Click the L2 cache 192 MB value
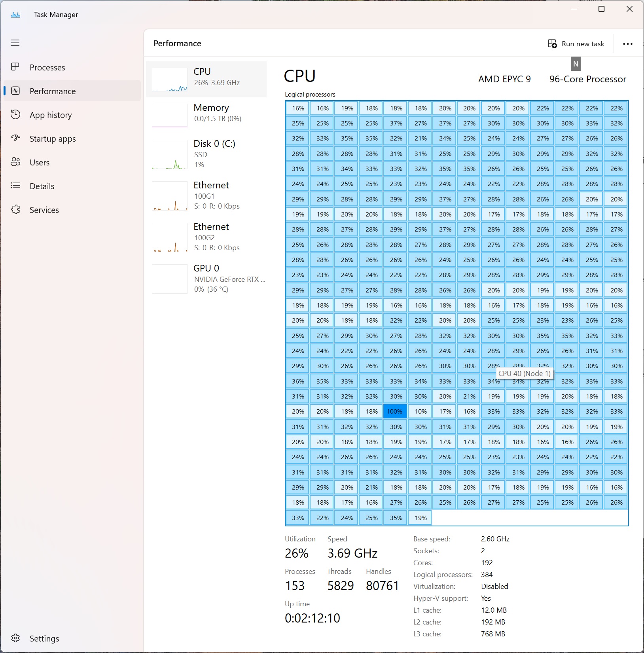This screenshot has height=653, width=644. [x=493, y=622]
